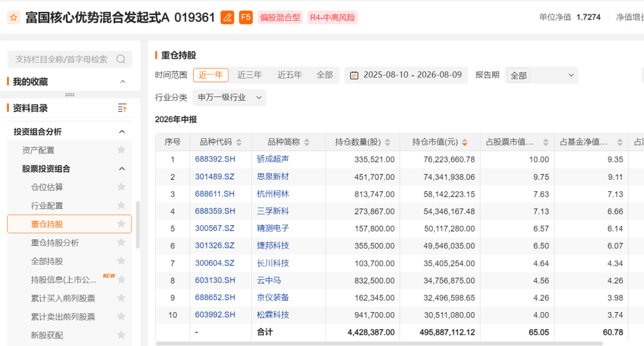Click the sidebar search input field

click(70, 60)
